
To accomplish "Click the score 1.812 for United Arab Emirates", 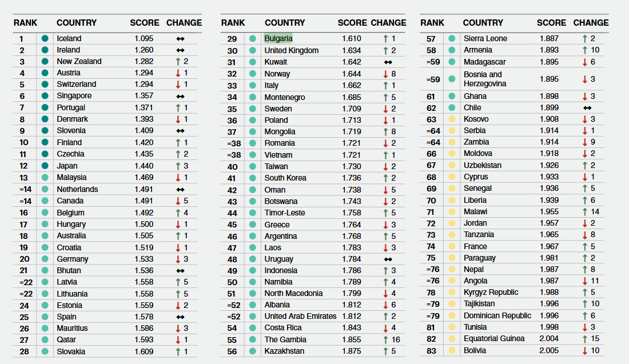I will tap(352, 317).
